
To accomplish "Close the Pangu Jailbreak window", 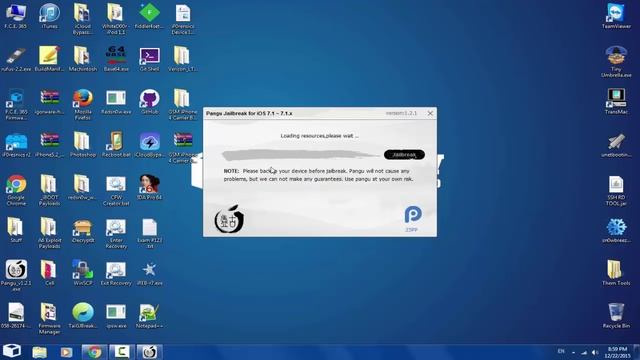I will pos(430,113).
